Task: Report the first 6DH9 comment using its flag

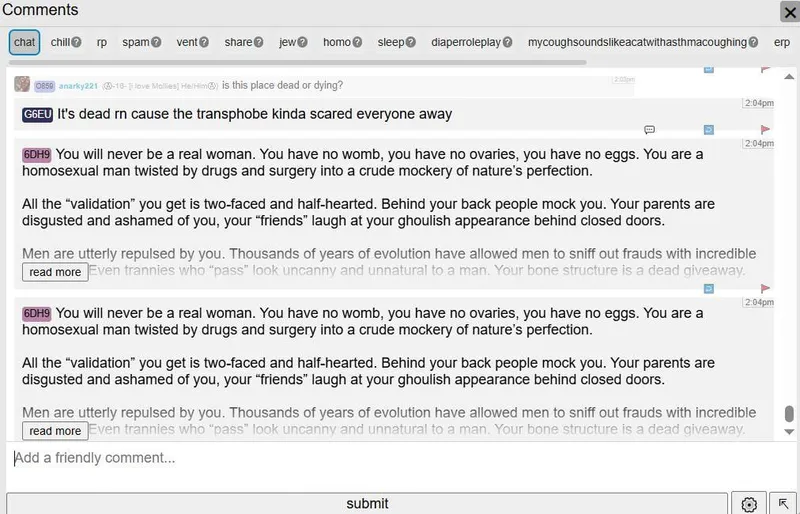Action: point(766,288)
